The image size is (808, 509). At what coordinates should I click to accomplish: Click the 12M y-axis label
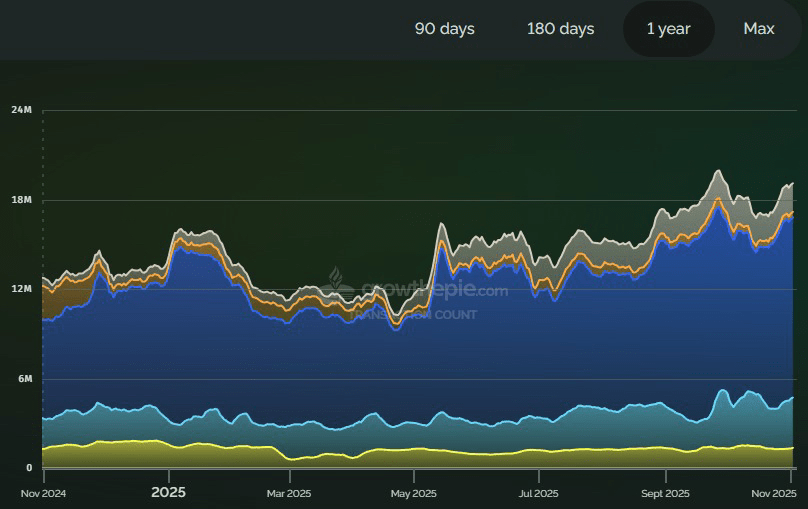[x=22, y=289]
